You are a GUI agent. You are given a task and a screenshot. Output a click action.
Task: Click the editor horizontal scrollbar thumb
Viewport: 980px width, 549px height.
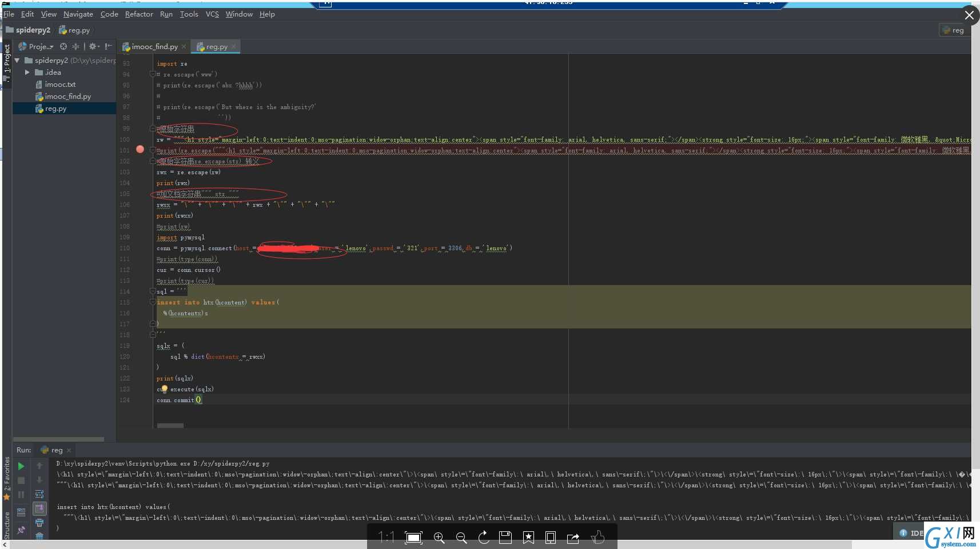(x=170, y=426)
